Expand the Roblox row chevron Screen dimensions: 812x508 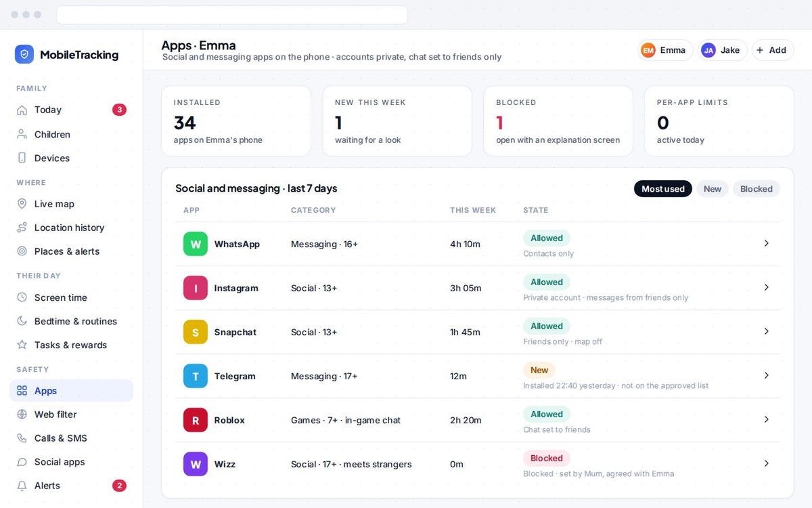point(767,419)
